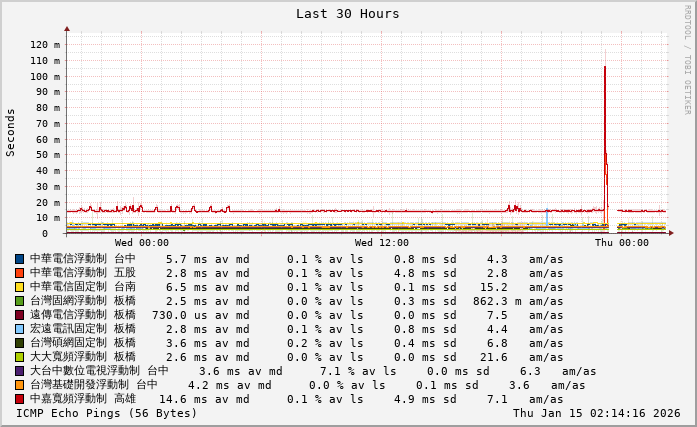The width and height of the screenshot is (697, 427).
Task: Click the timestamp 'Thu Jan 15 02:14:16 2026'
Action: tap(596, 413)
